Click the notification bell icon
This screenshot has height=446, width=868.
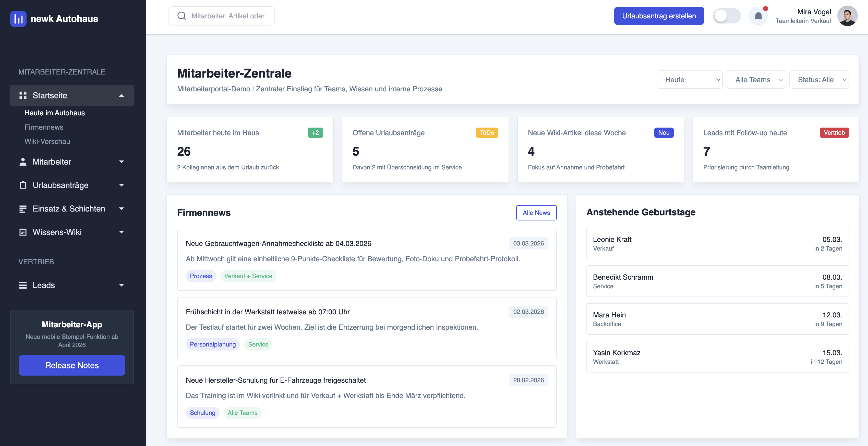click(x=758, y=16)
